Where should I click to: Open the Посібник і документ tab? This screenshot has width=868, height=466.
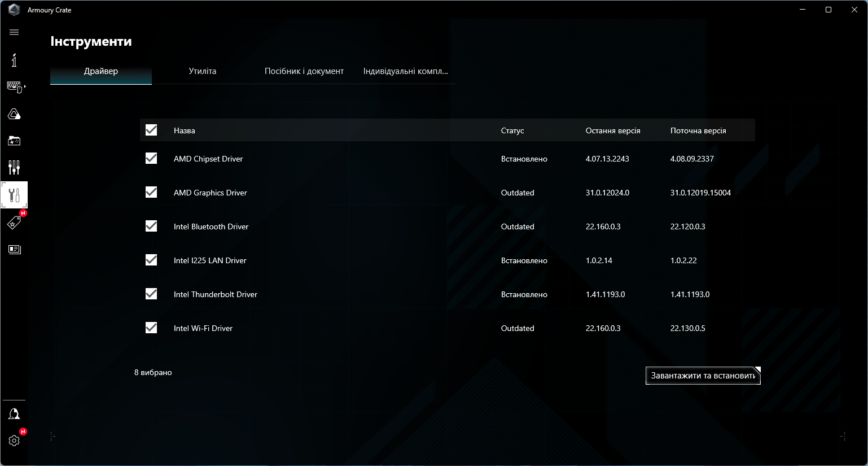pos(304,71)
